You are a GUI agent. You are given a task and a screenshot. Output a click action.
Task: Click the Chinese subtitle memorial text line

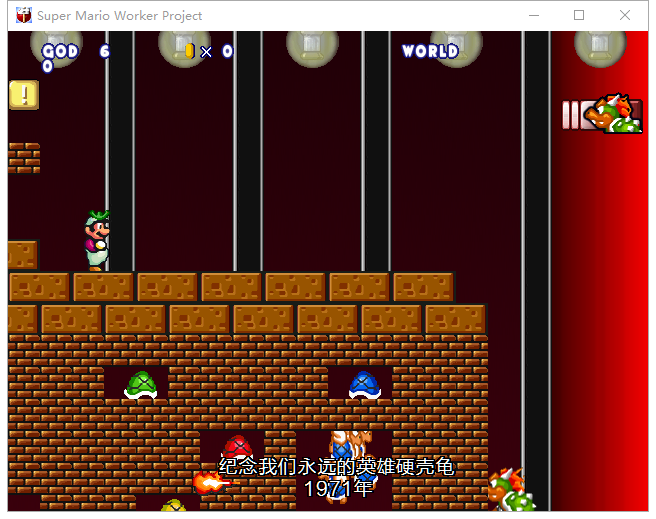pyautogui.click(x=336, y=467)
